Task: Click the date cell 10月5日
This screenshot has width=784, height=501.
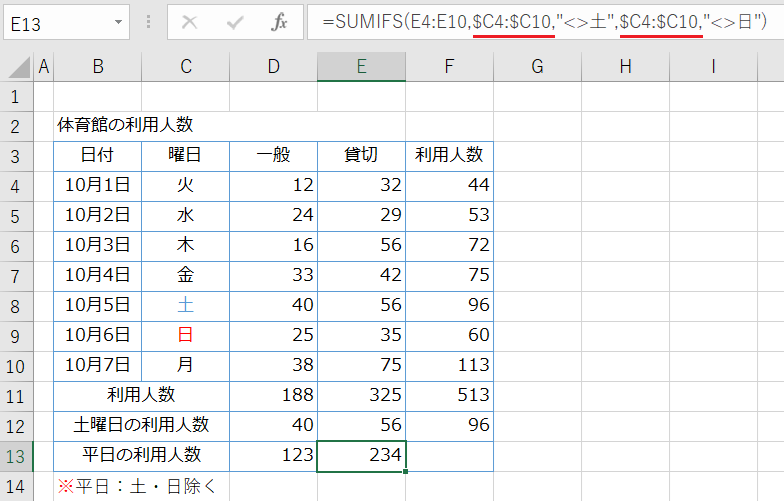Action: (98, 306)
